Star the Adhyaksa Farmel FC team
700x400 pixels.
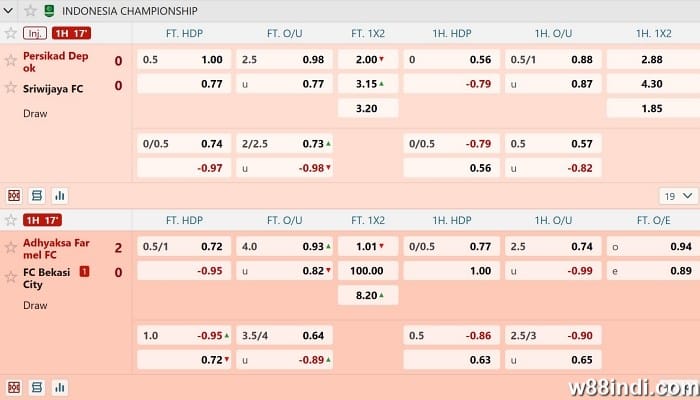(x=11, y=248)
